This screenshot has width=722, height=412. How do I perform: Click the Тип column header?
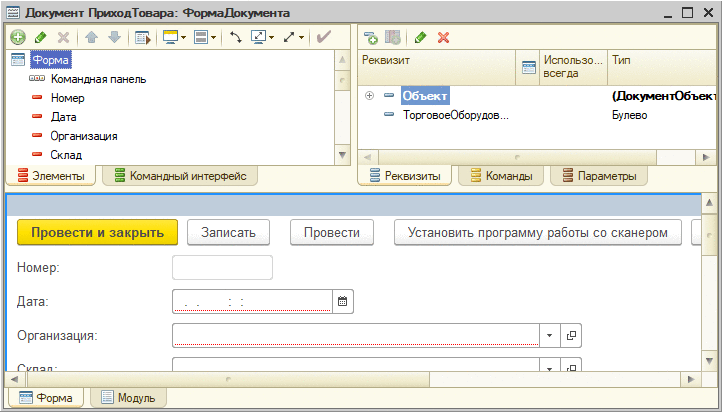click(662, 67)
